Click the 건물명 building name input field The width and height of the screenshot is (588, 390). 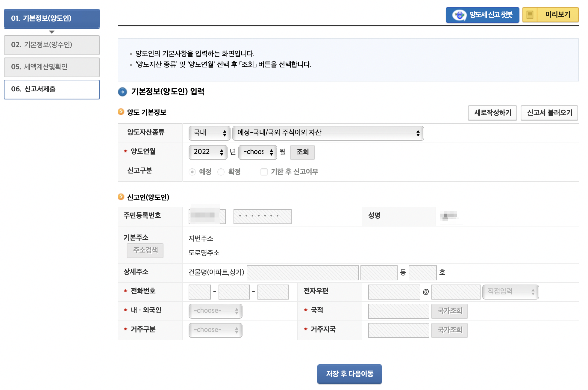pos(302,273)
